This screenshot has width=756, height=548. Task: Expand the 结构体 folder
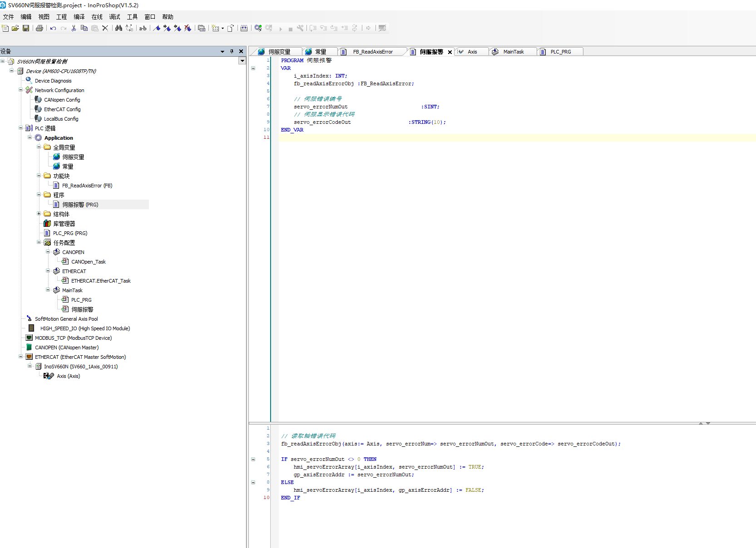point(39,214)
